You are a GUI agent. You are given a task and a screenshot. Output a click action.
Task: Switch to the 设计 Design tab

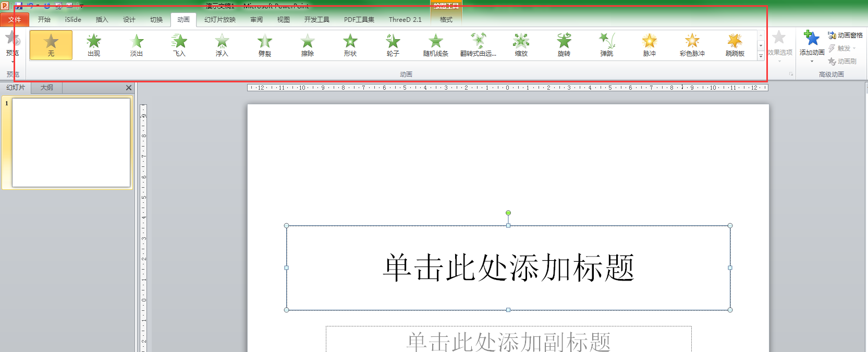(x=129, y=20)
